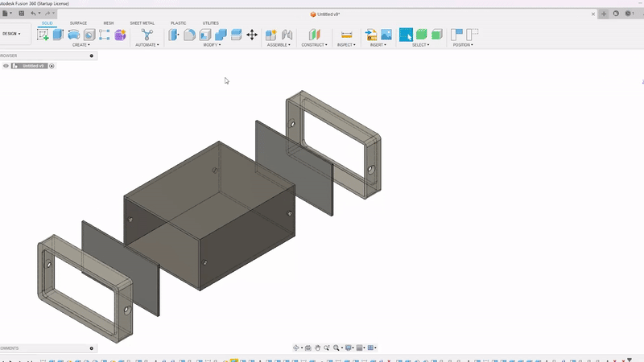Select the Untitled v9 document tab
644x362 pixels.
[325, 14]
